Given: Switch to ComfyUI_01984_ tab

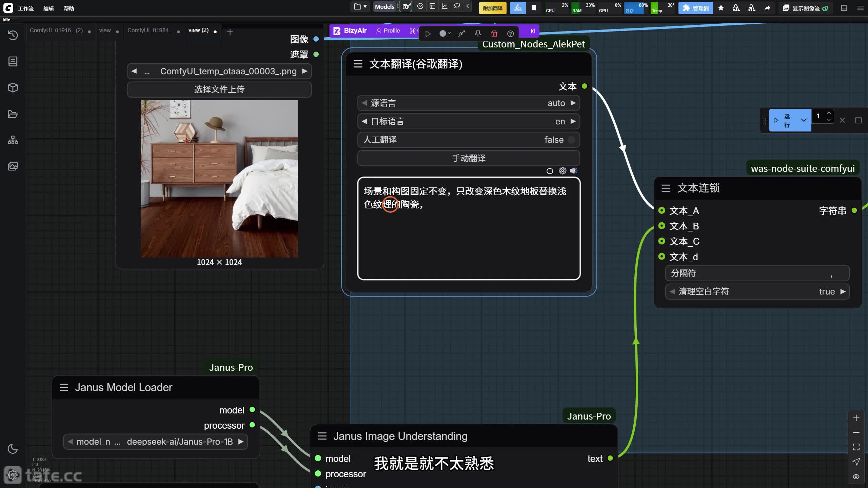Looking at the screenshot, I should (150, 30).
